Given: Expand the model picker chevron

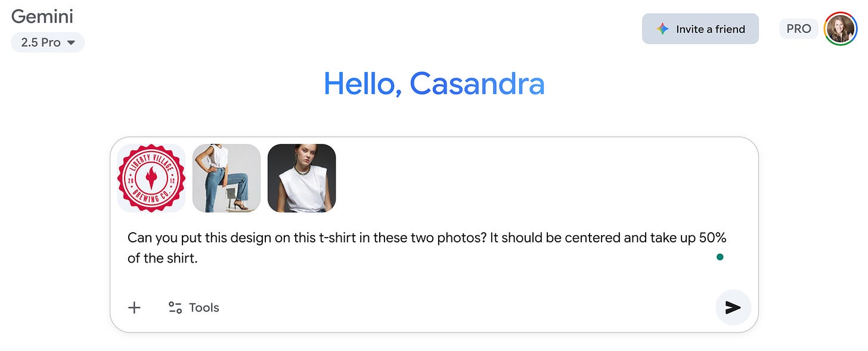Looking at the screenshot, I should (x=71, y=42).
